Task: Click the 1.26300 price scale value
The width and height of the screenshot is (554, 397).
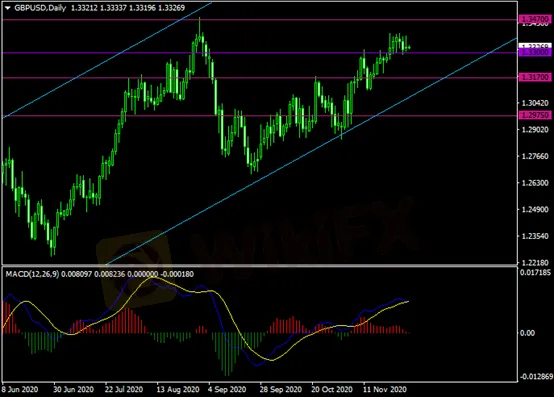Action: point(535,183)
